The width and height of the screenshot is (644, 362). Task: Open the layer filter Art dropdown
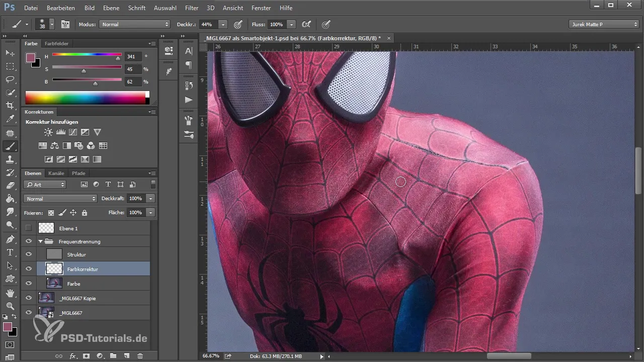point(45,185)
